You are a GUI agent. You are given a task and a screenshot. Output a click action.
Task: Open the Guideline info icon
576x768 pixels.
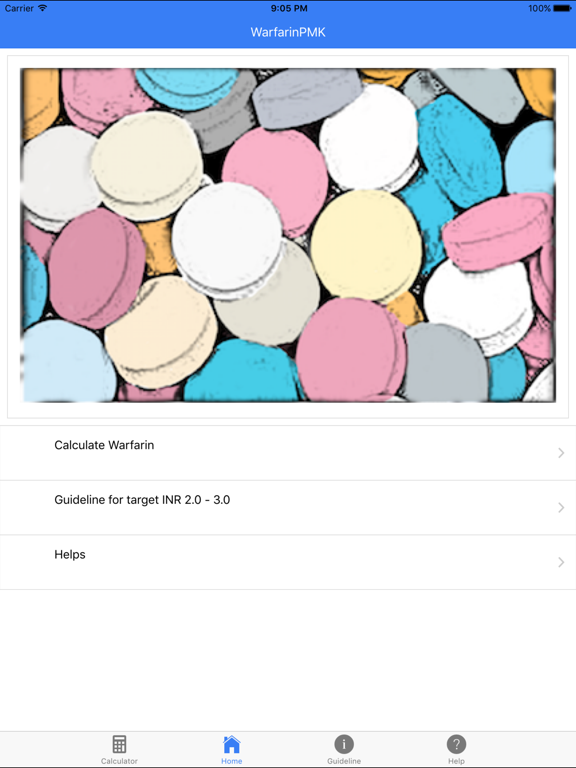point(344,744)
